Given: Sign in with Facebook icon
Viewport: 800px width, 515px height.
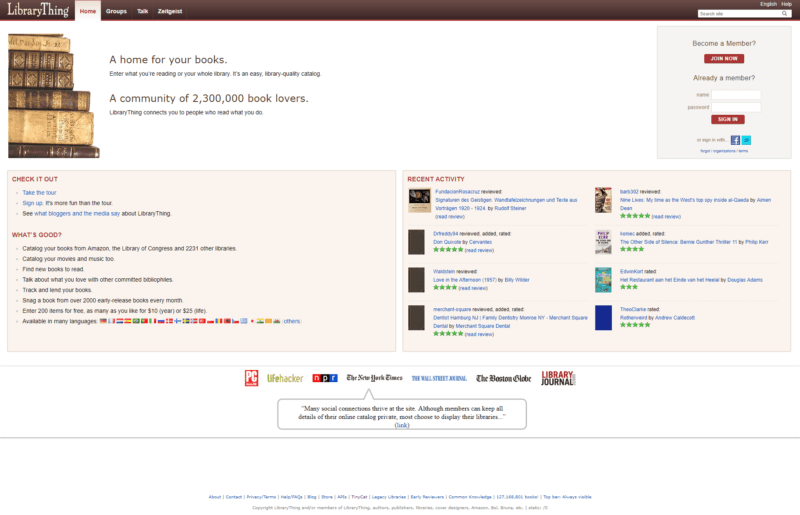Looking at the screenshot, I should point(735,140).
